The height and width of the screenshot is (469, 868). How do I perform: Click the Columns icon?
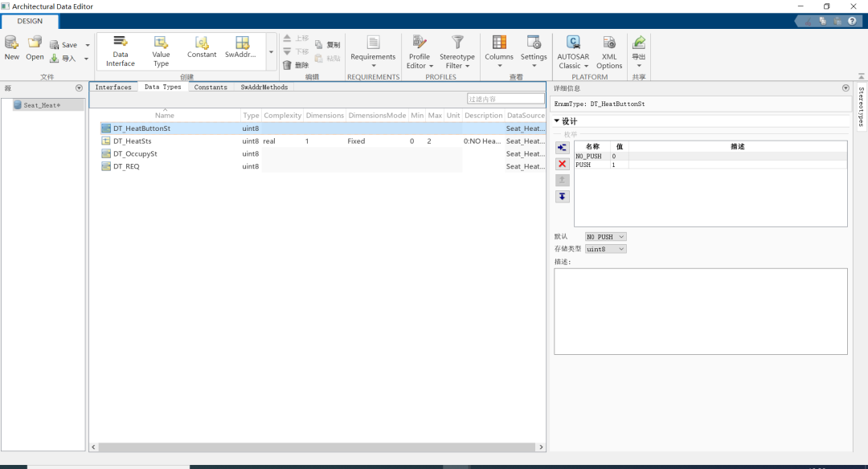click(x=499, y=43)
